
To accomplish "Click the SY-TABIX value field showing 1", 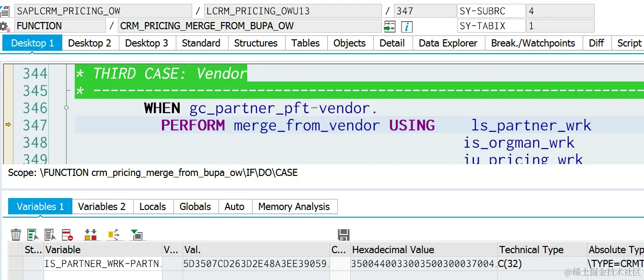I will pos(560,26).
